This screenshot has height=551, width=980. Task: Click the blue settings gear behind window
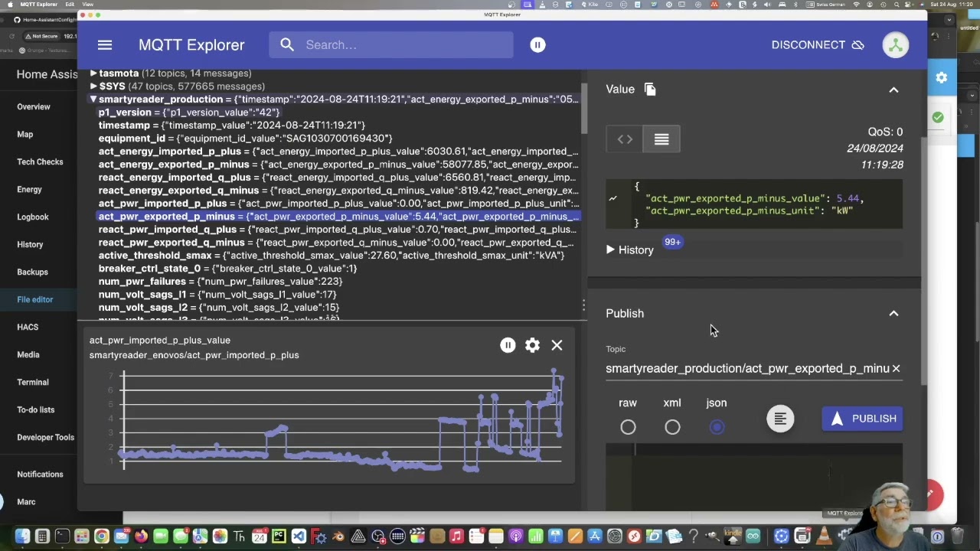[x=942, y=77]
